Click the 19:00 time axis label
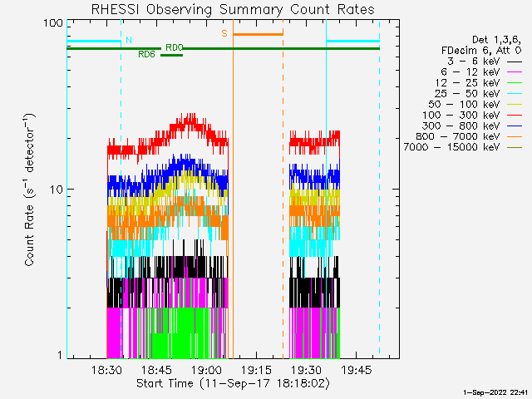 point(206,370)
